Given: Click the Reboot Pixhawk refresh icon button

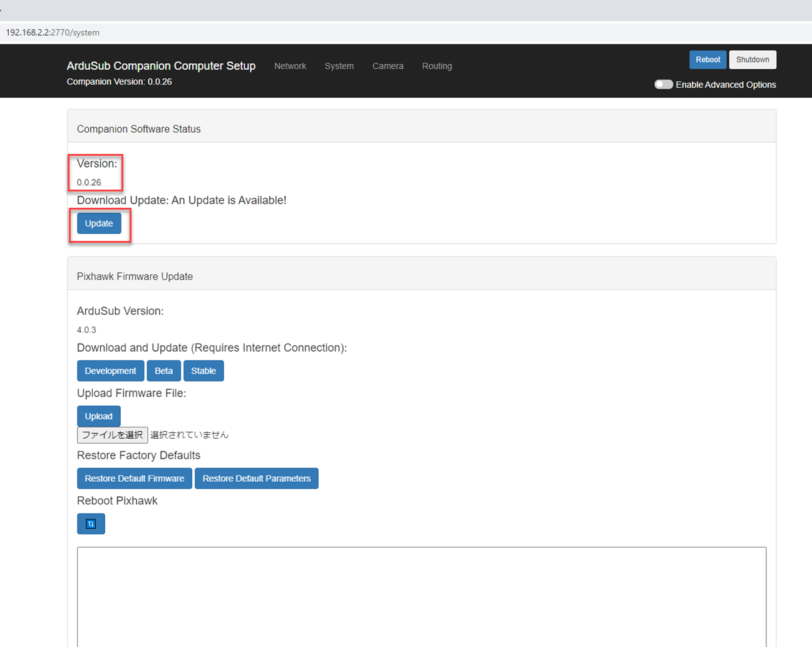Looking at the screenshot, I should [91, 524].
